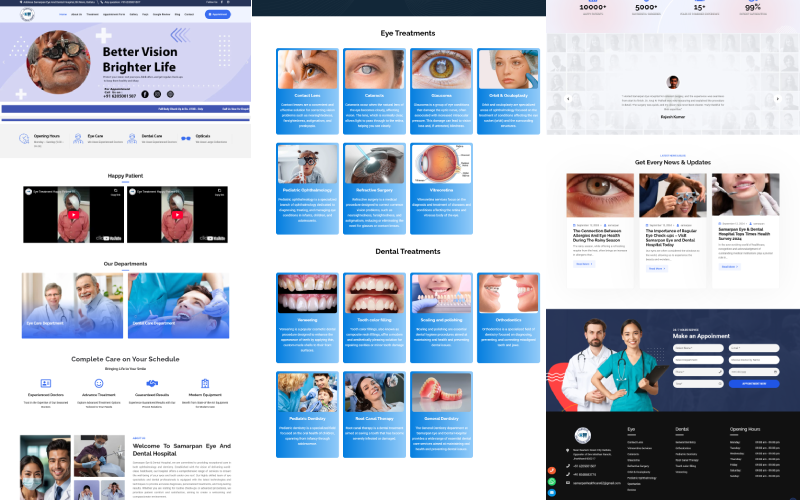Click the Opening Hours clock icon
Image resolution: width=800 pixels, height=500 pixels.
pos(24,138)
